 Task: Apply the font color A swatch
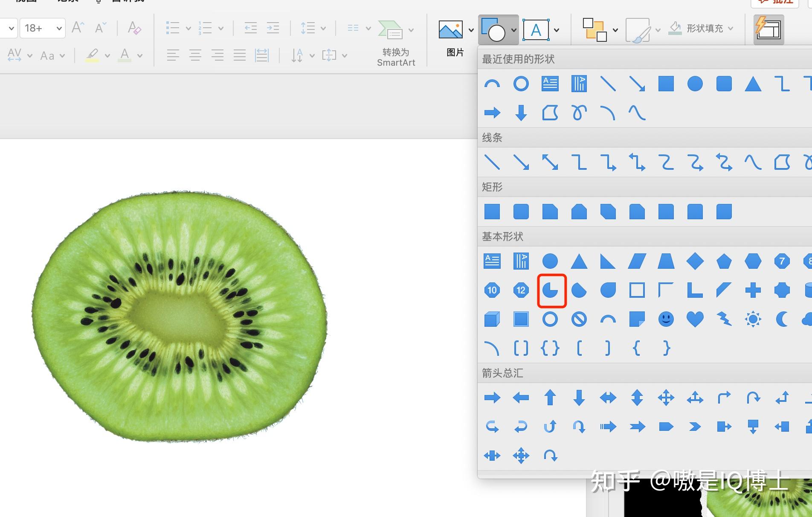125,55
